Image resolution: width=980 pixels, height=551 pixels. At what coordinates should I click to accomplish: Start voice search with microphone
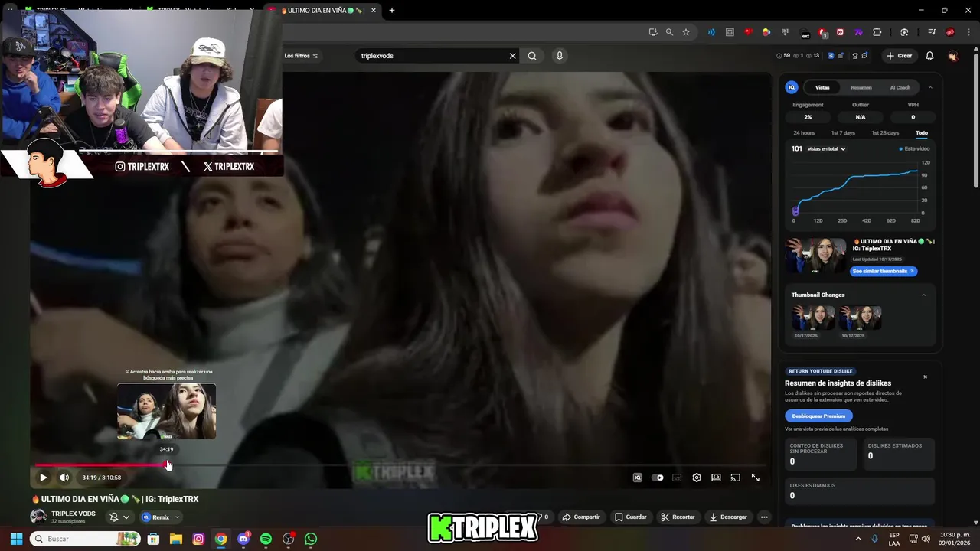pos(560,56)
